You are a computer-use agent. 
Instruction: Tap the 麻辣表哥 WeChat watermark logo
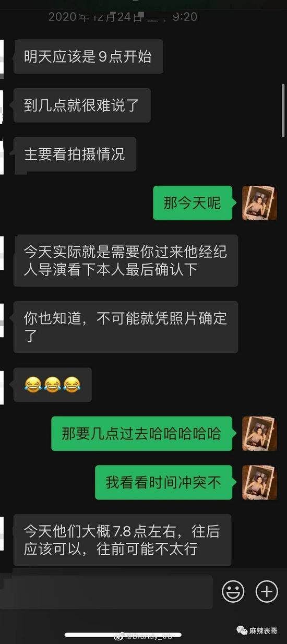[x=256, y=631]
